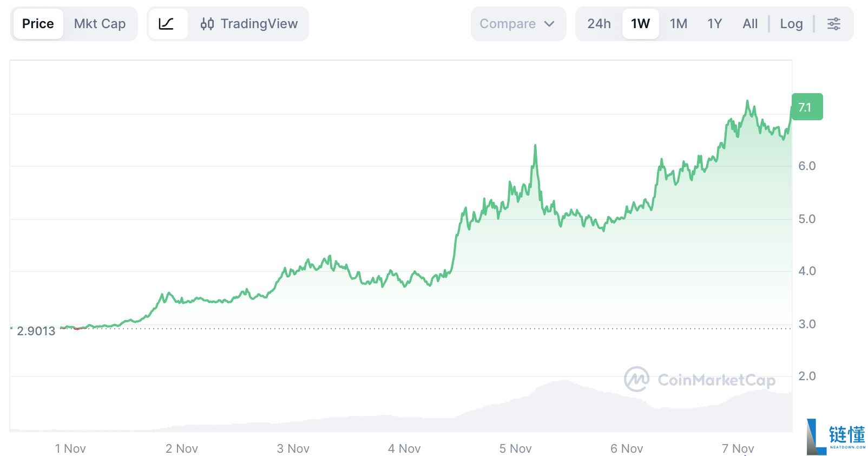Select the 1M time range
Viewport: 868px width, 456px height.
point(679,24)
